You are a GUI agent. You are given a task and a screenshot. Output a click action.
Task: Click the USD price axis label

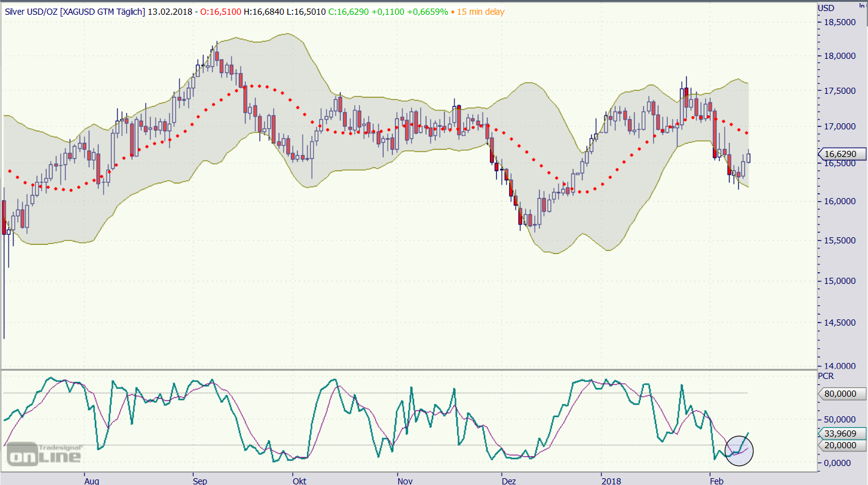[826, 8]
